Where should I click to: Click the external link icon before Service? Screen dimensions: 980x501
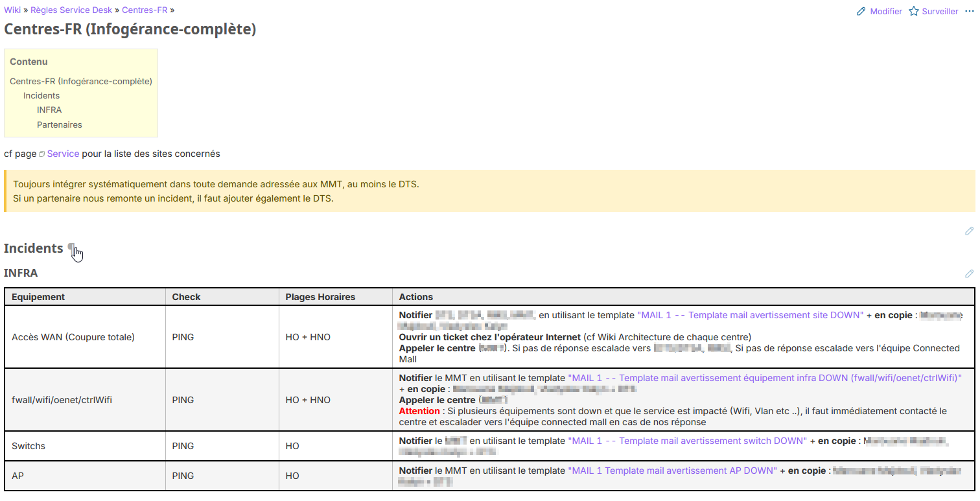coord(41,154)
